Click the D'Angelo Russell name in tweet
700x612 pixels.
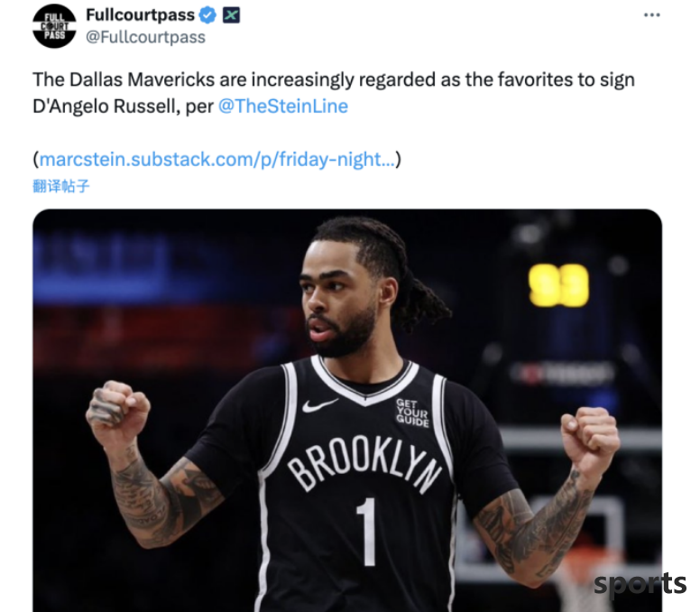105,107
